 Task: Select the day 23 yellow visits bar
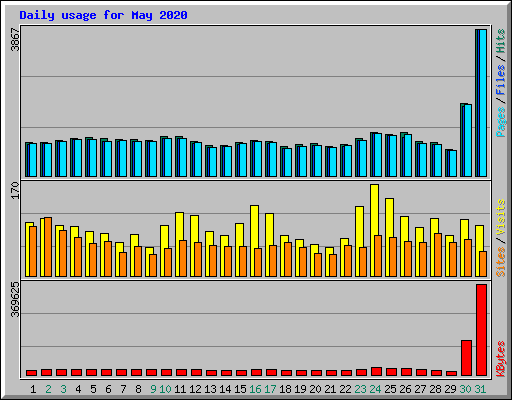tap(359, 241)
